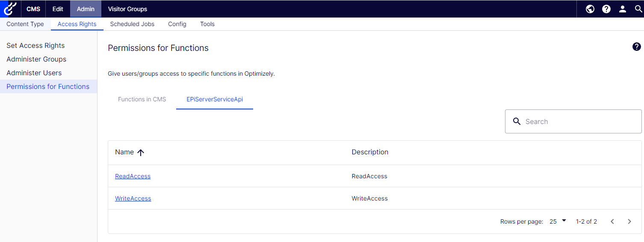Open Visitor Groups

tap(127, 9)
